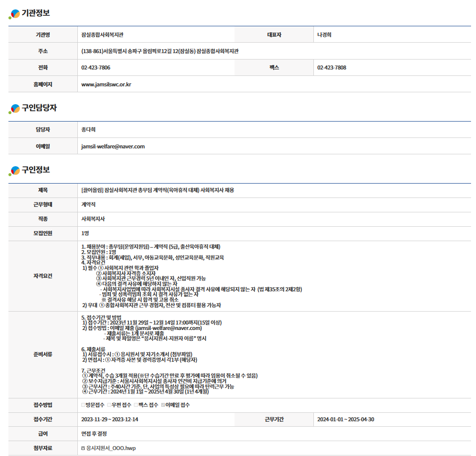The width and height of the screenshot is (476, 456).
Task: Select the phone number 02-423-7806
Action: tap(96, 68)
